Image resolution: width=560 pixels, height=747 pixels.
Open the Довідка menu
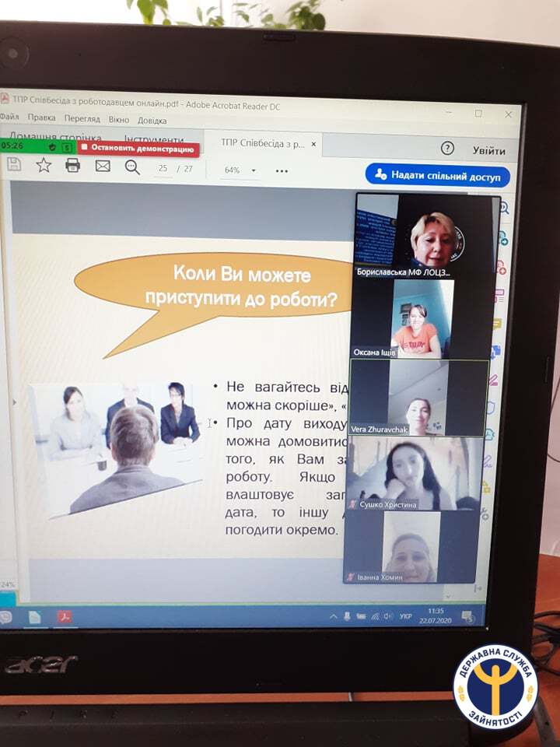152,121
